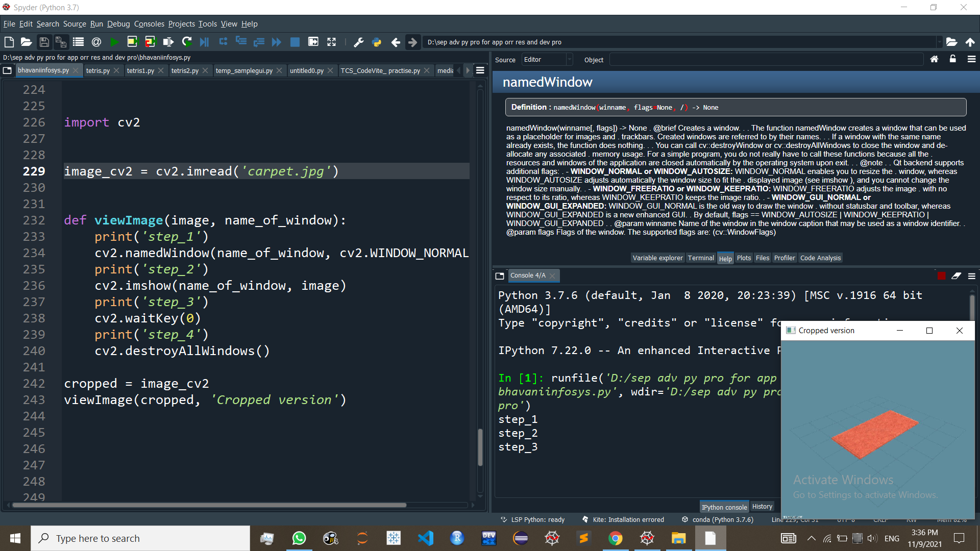Open the file list (outline) toolbar icon
The height and width of the screenshot is (551, 980).
point(78,42)
